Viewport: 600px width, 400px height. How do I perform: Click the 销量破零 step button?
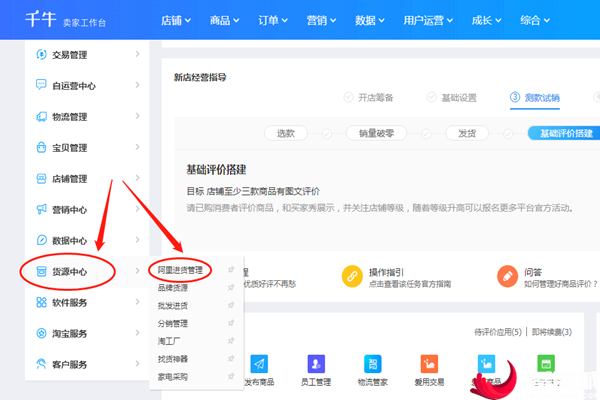tap(376, 133)
